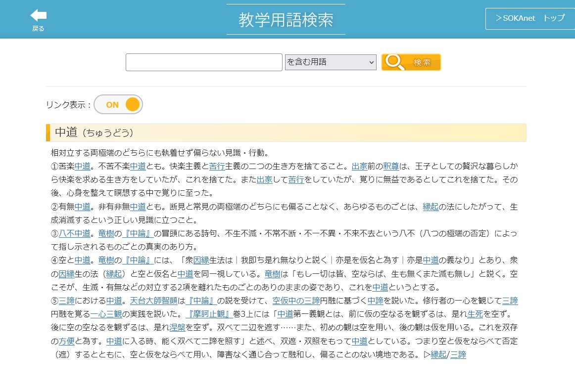The height and width of the screenshot is (392, 575).
Task: Click the 空仮中の三諦 link
Action: point(296,301)
